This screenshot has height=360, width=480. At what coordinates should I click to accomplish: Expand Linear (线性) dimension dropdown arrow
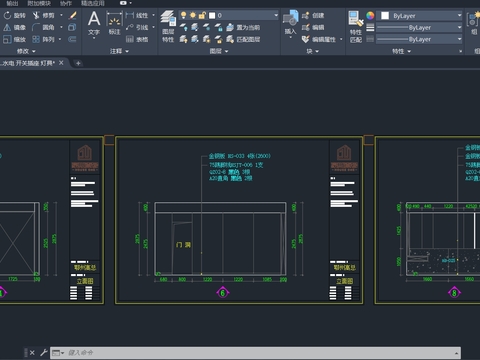coord(153,15)
